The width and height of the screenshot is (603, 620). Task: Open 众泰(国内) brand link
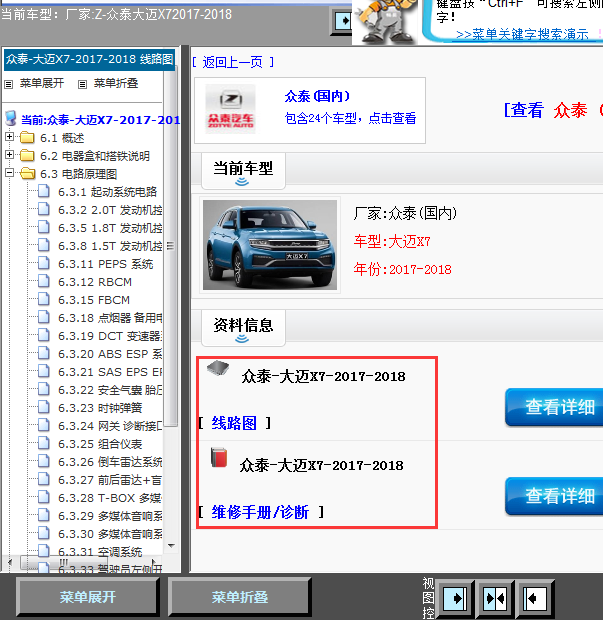coord(317,96)
